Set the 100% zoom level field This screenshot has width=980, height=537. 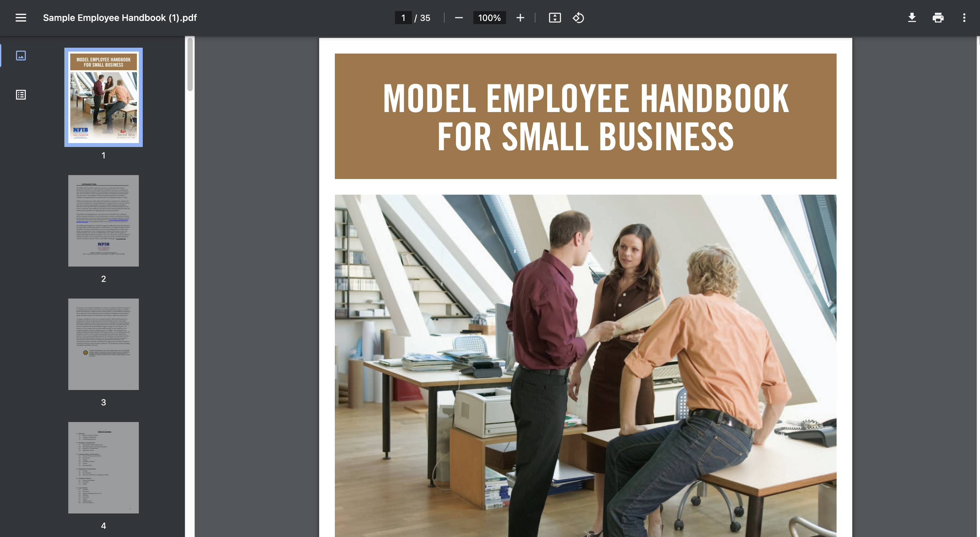pos(489,18)
